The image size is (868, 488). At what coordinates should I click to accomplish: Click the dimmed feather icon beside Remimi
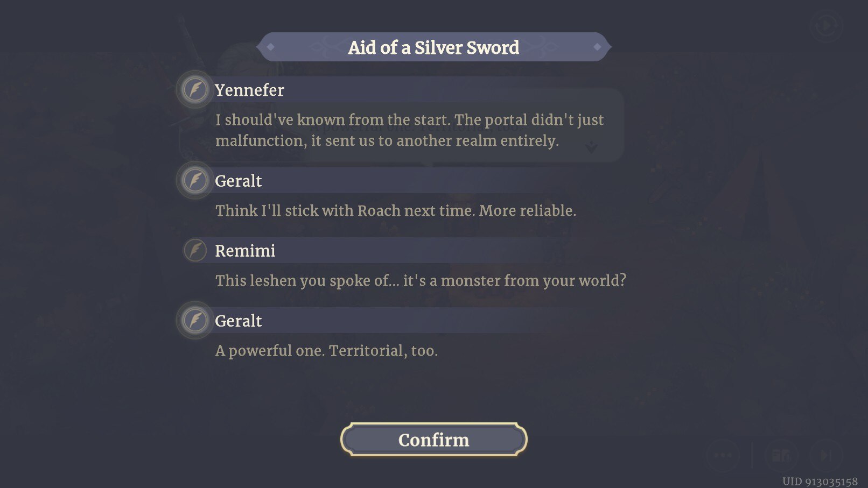click(x=195, y=250)
